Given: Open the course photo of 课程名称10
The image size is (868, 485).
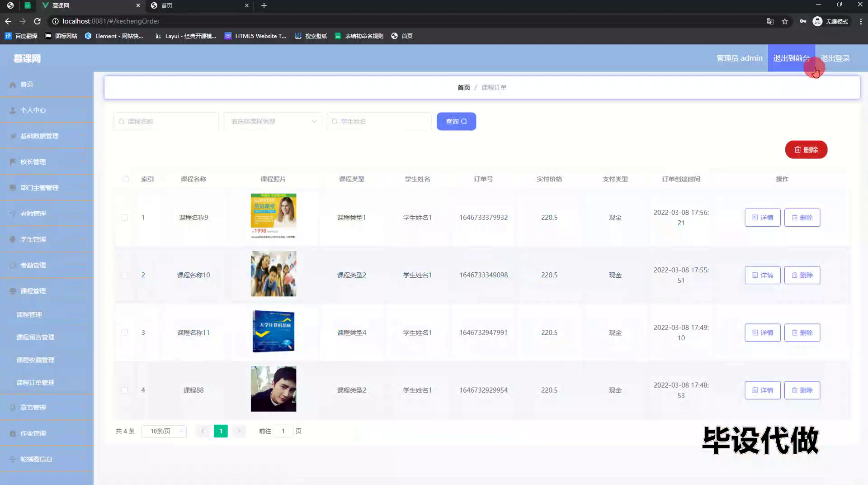Looking at the screenshot, I should click(274, 274).
